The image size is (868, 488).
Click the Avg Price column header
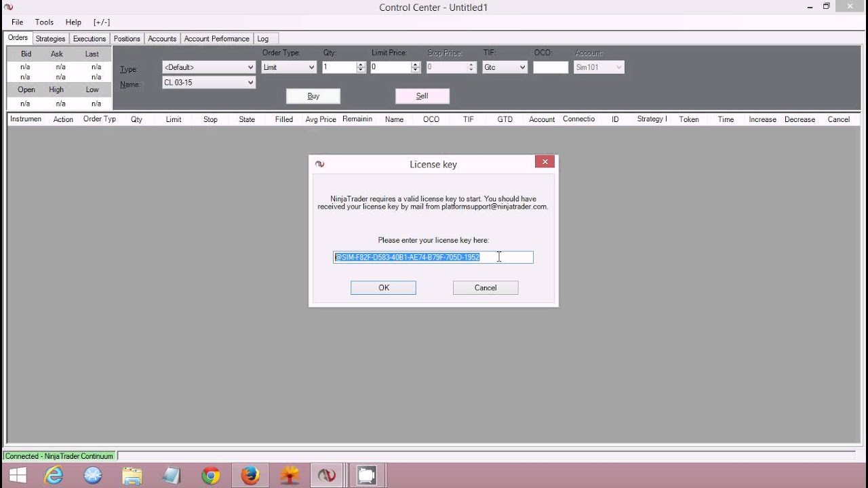(321, 119)
